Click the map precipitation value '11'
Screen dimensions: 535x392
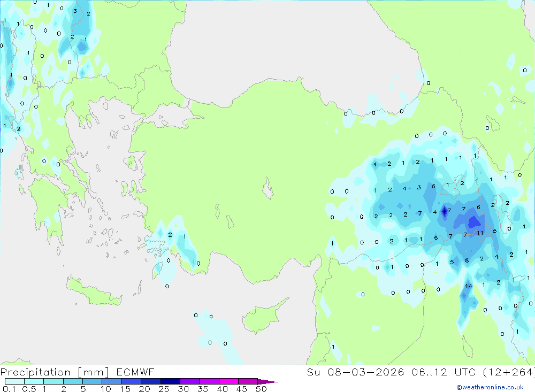tap(480, 233)
